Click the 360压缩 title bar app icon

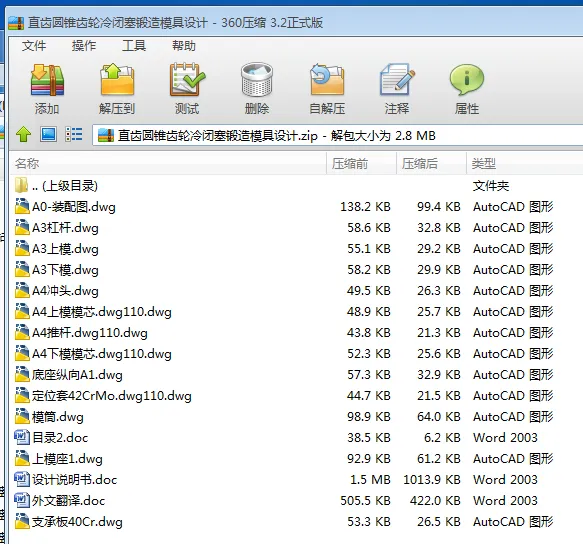(16, 23)
